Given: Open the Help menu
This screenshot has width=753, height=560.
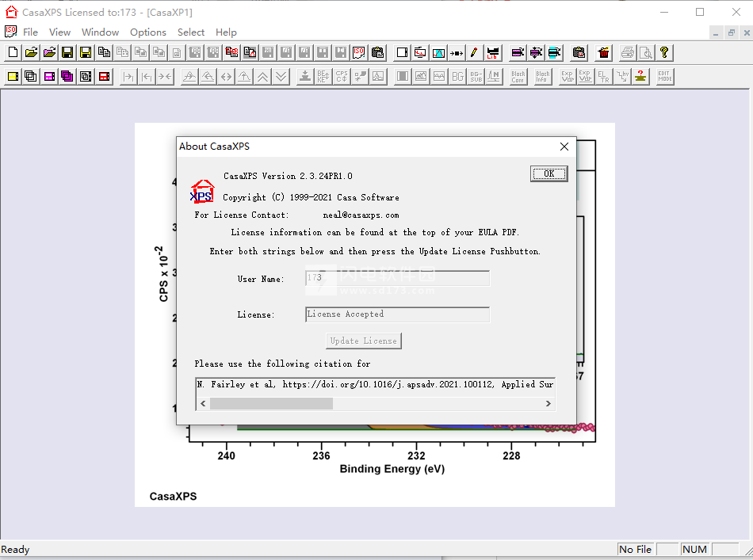Looking at the screenshot, I should [x=226, y=32].
